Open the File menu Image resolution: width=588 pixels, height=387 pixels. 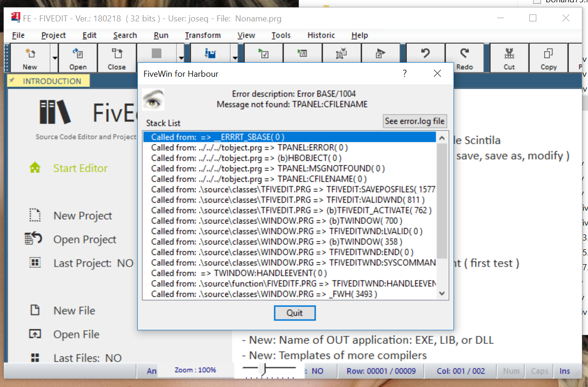(18, 35)
